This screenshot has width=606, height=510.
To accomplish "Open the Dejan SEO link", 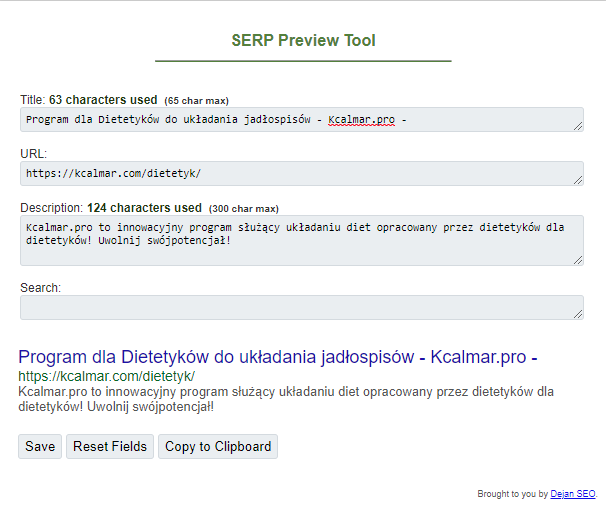I will [x=573, y=494].
